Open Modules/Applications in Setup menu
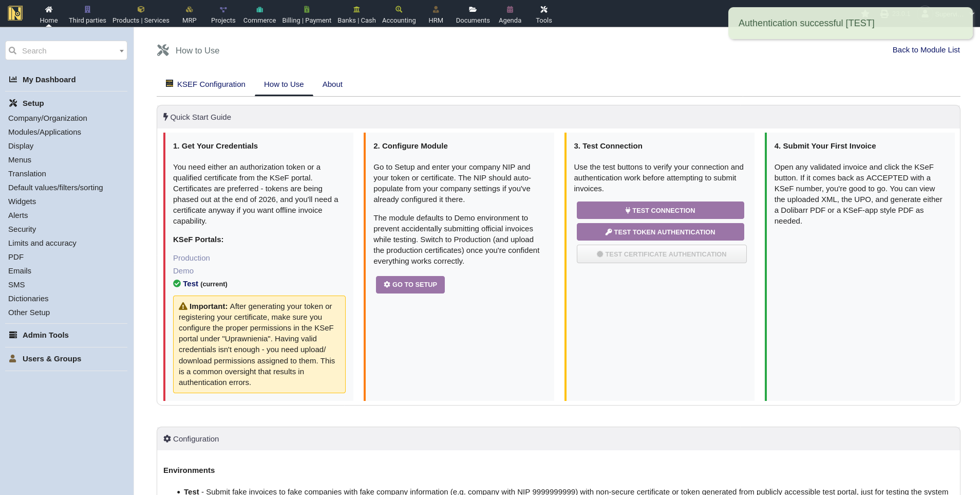The width and height of the screenshot is (980, 495). pos(45,132)
